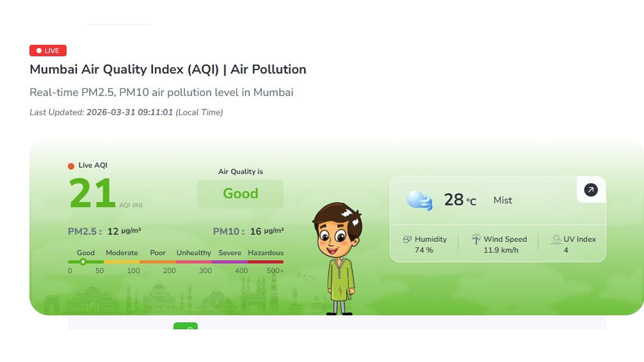Viewport: 644px width, 362px height.
Task: Click the Humidity droplet icon
Action: (407, 239)
